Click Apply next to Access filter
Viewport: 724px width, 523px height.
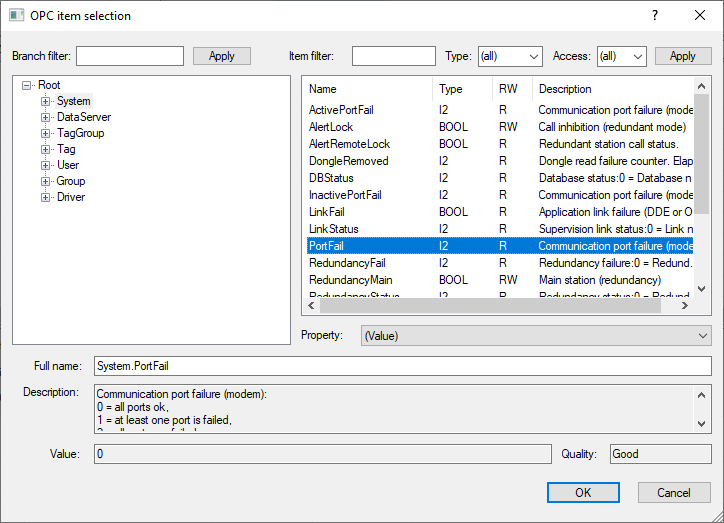point(683,56)
